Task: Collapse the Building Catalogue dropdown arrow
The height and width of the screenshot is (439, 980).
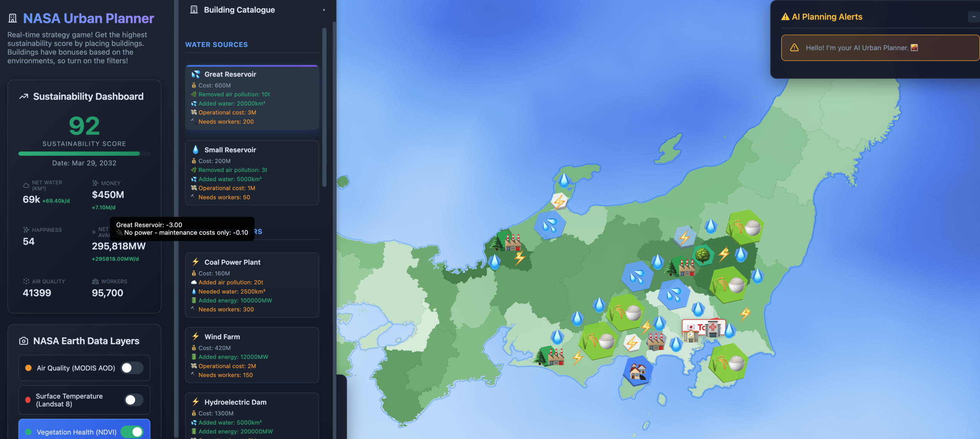Action: (x=324, y=10)
